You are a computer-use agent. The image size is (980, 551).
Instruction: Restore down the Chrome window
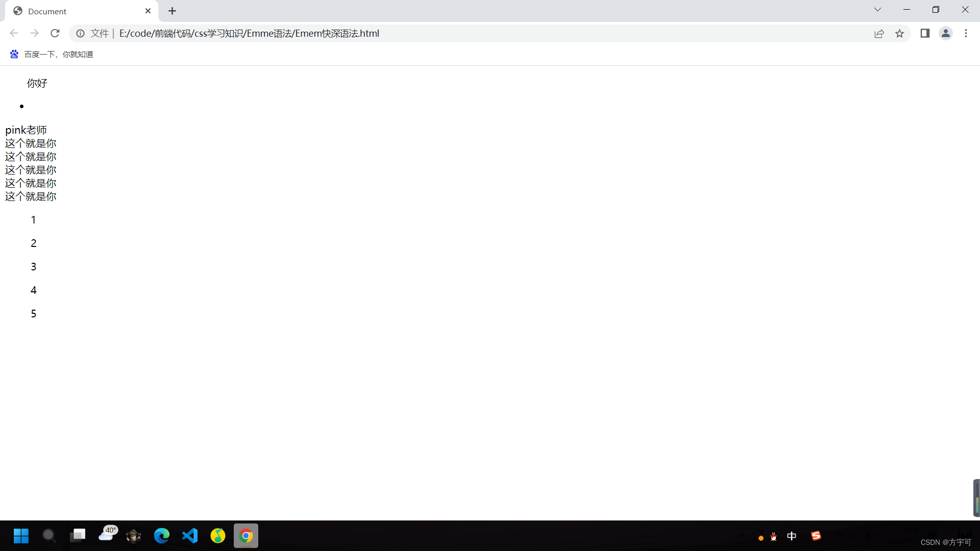(x=936, y=10)
